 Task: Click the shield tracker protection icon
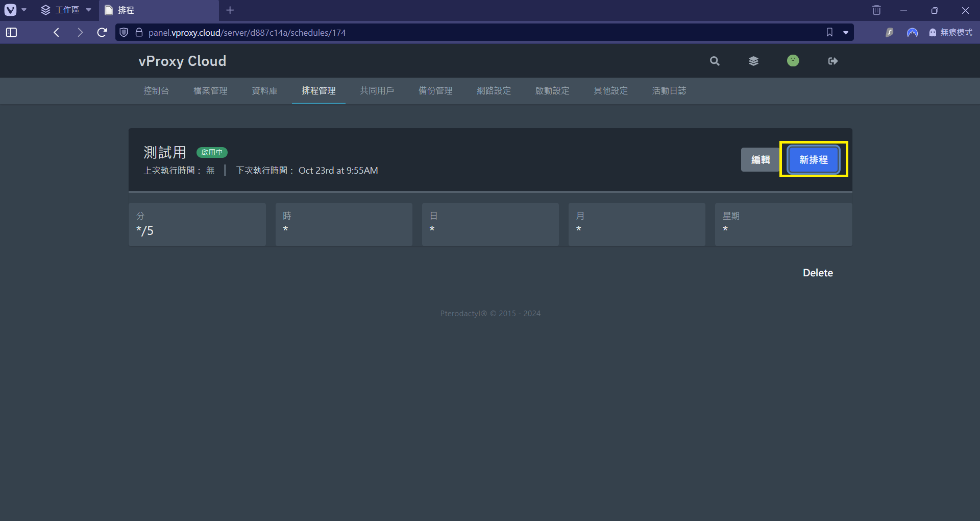pyautogui.click(x=124, y=33)
